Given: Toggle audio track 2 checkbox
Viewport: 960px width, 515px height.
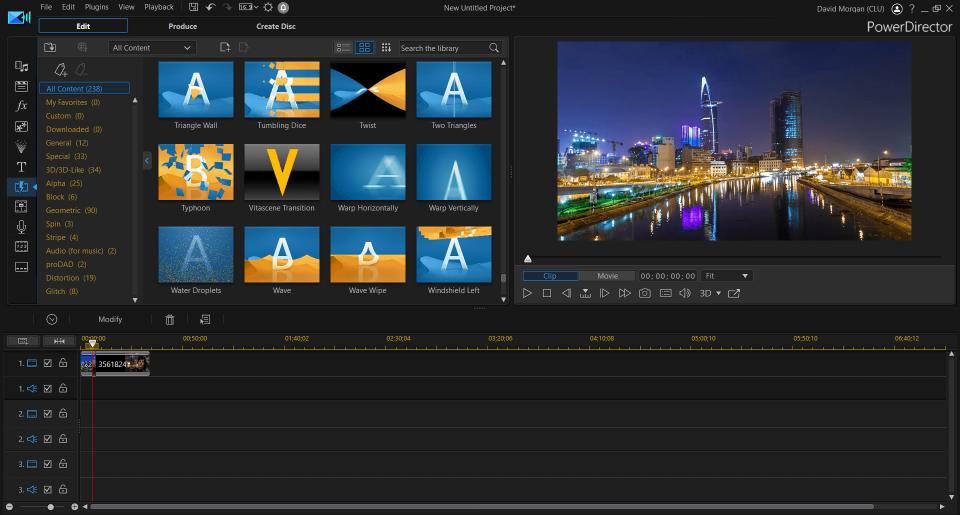Looking at the screenshot, I should point(48,438).
